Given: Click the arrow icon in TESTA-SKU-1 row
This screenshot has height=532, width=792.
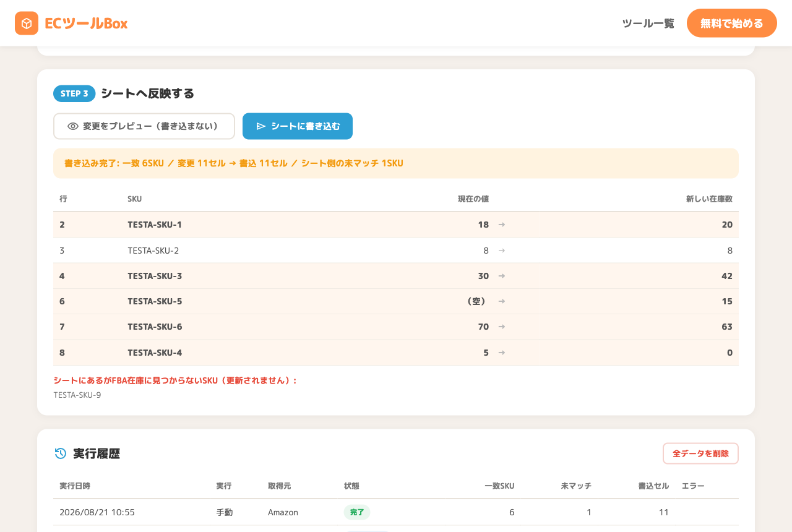Looking at the screenshot, I should pyautogui.click(x=502, y=225).
